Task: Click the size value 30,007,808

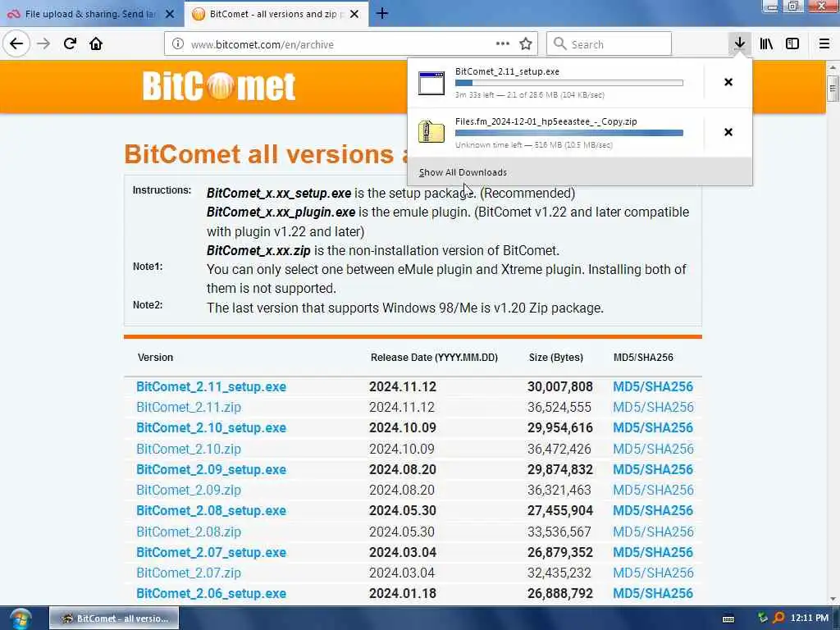Action: [x=559, y=387]
